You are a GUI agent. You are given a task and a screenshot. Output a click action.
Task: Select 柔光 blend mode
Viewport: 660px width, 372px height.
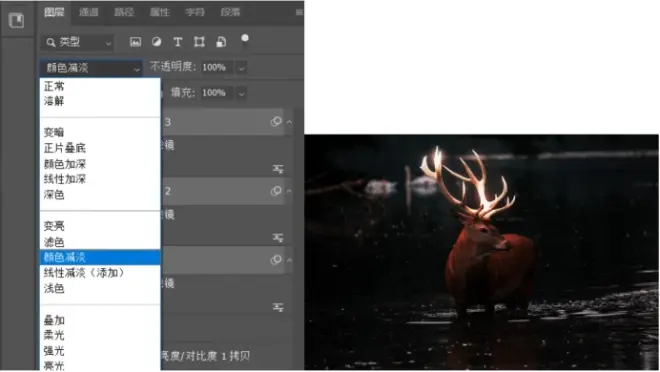click(x=100, y=335)
